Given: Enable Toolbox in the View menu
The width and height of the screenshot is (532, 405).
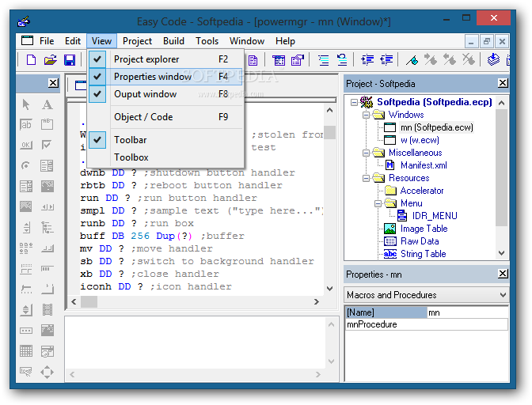Looking at the screenshot, I should (166, 157).
